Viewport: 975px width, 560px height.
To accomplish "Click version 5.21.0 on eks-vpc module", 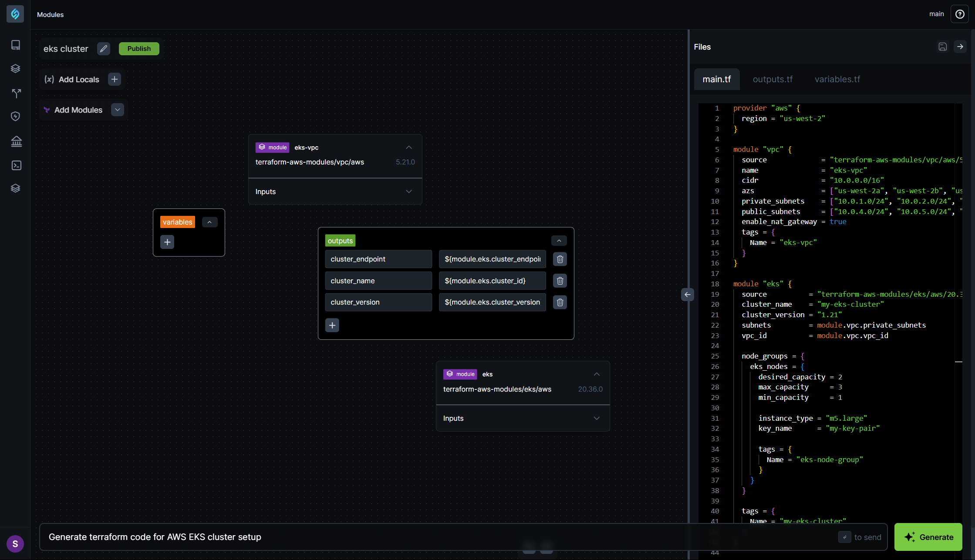I will pos(405,162).
